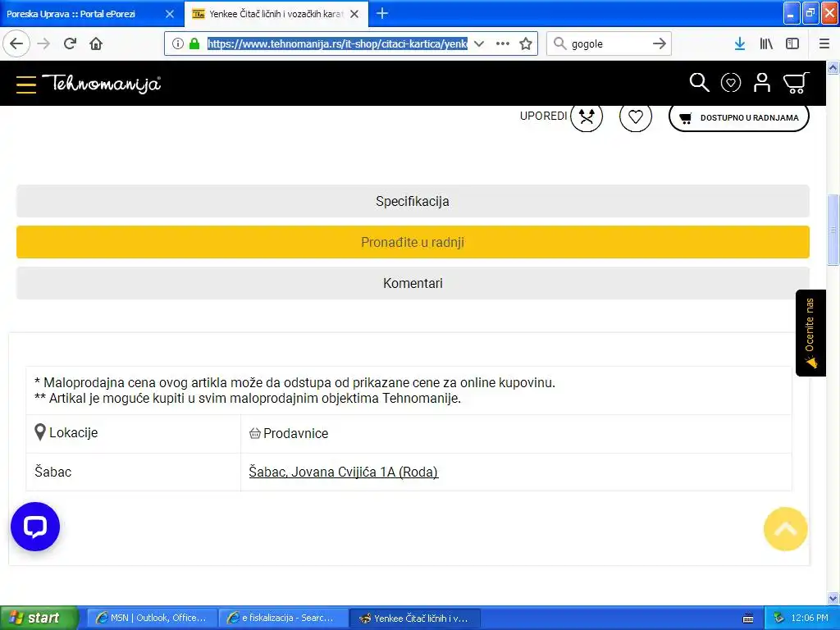Click the green padlock security icon
This screenshot has width=840, height=630.
(x=194, y=43)
